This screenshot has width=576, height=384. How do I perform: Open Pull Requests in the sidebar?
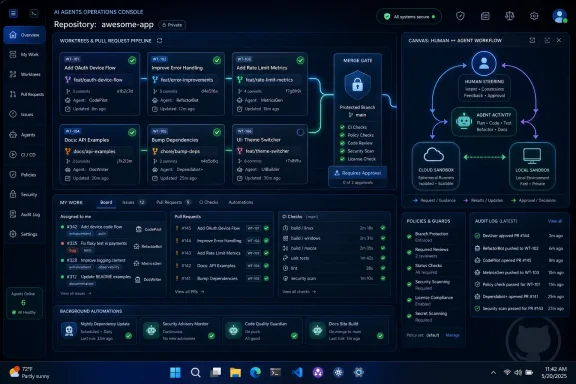(25, 94)
